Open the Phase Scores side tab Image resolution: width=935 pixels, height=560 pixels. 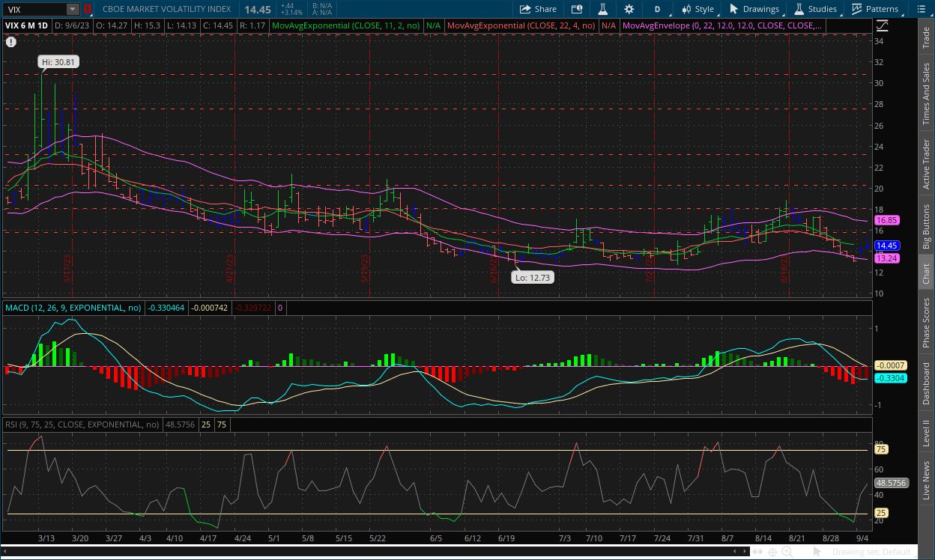pyautogui.click(x=926, y=323)
